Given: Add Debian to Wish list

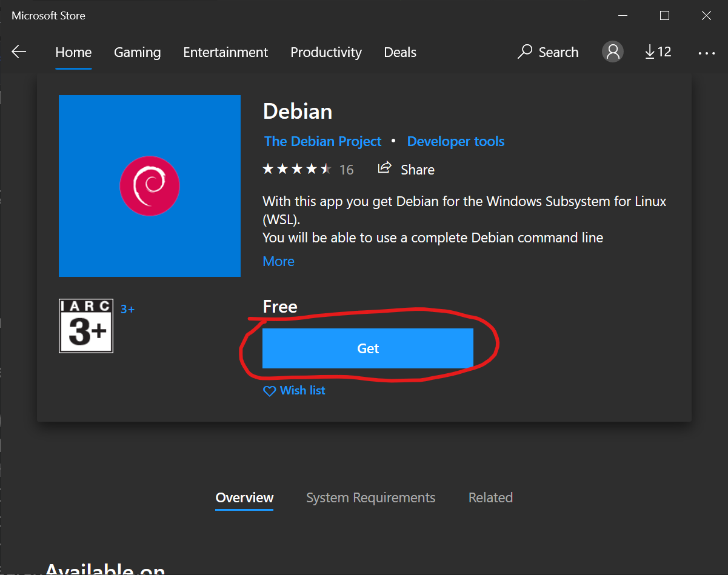Looking at the screenshot, I should [x=294, y=391].
